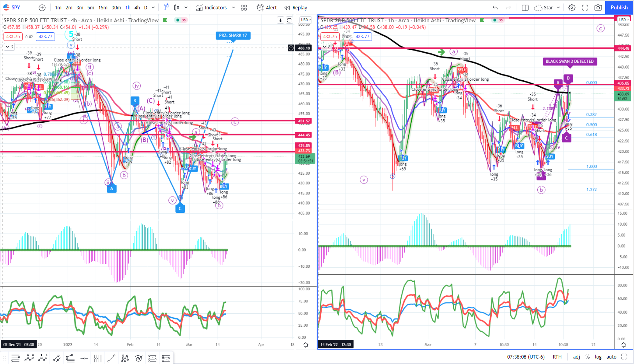The height and width of the screenshot is (364, 634).
Task: Select the horizontal line drawing tool
Action: click(x=84, y=358)
